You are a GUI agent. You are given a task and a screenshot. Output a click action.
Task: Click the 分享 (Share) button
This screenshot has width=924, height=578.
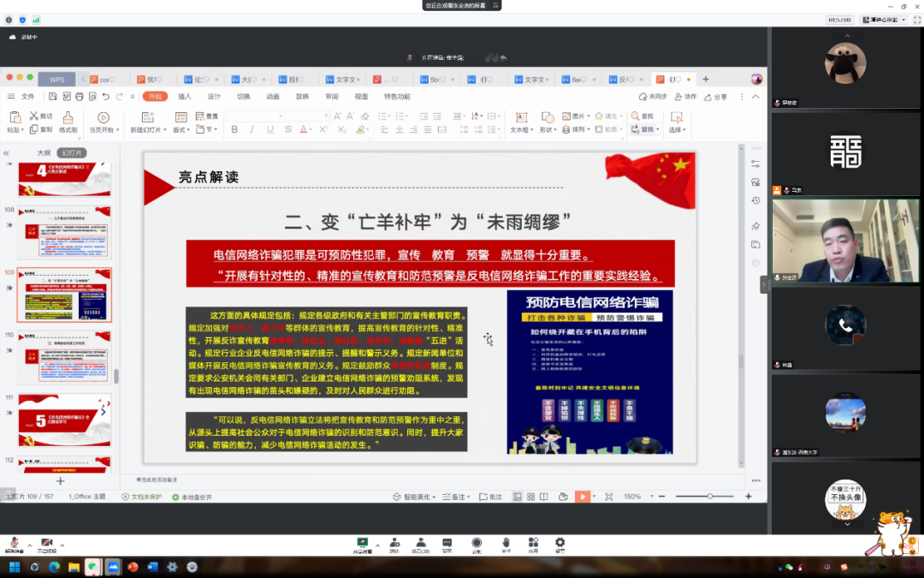click(717, 97)
